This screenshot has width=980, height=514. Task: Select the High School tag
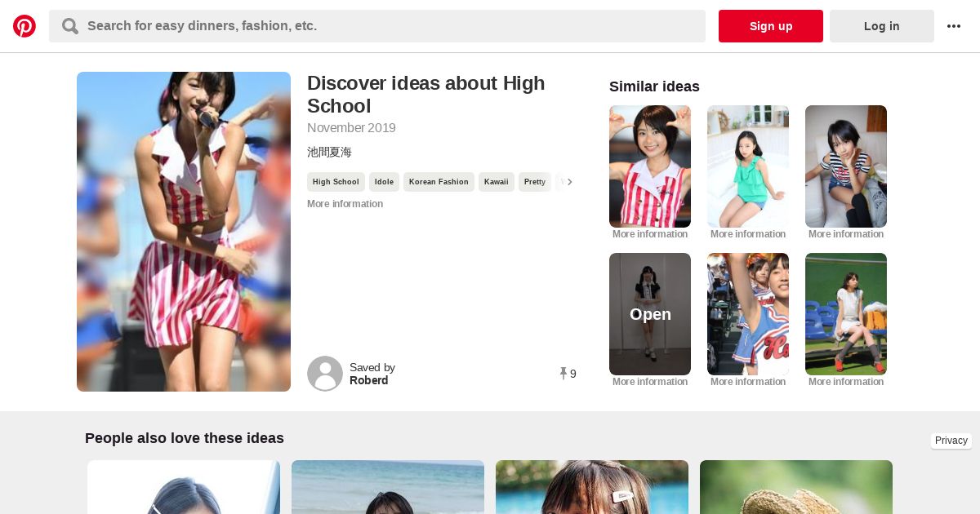coord(336,182)
